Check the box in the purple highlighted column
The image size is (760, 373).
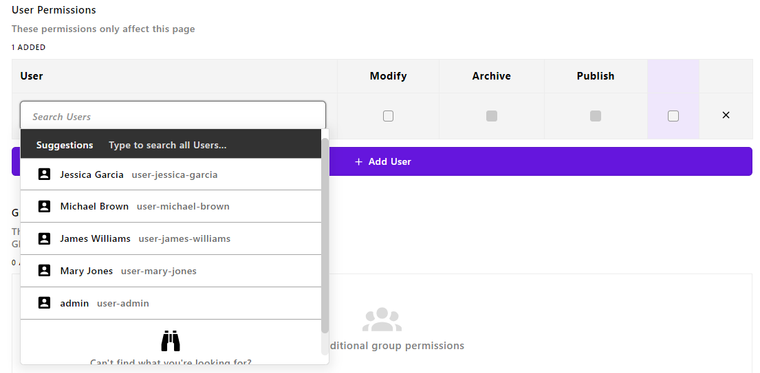[673, 116]
